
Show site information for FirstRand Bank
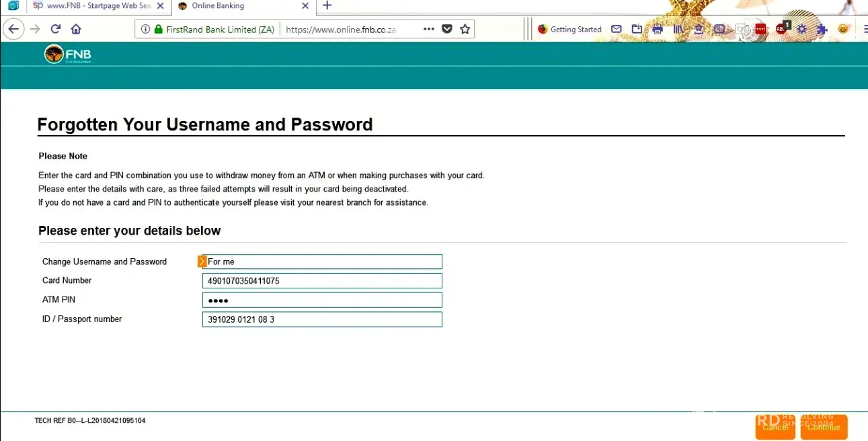[x=145, y=30]
